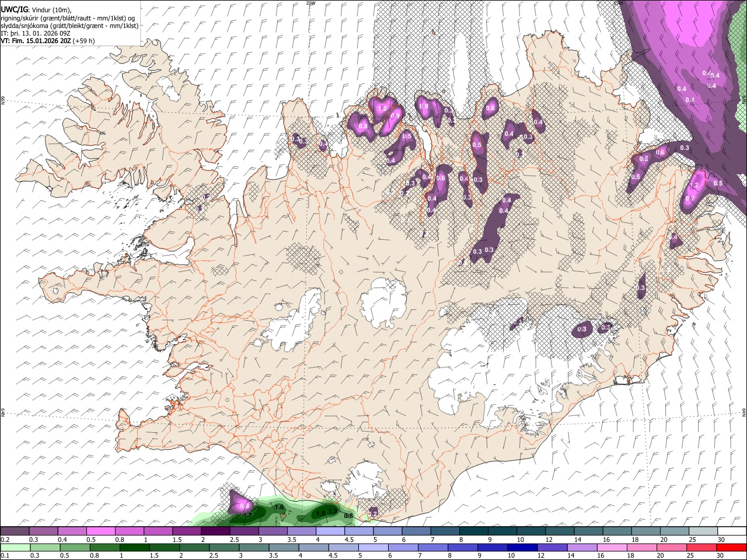The height and width of the screenshot is (560, 747).
Task: Select the dark mauve legend swatch labeled 0.2
Action: point(15,531)
